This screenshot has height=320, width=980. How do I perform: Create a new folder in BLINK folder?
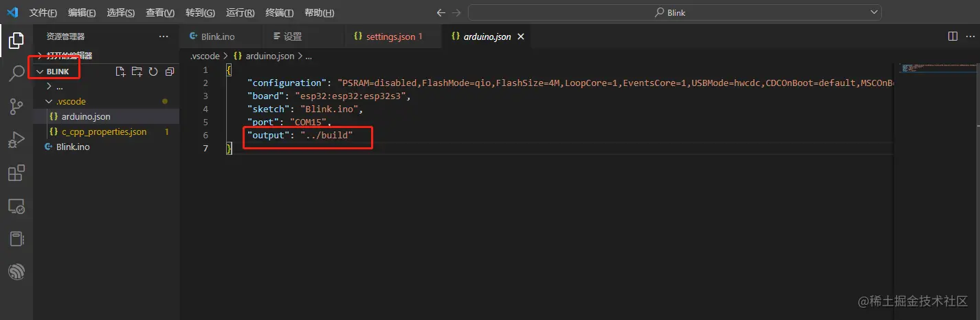pos(137,72)
